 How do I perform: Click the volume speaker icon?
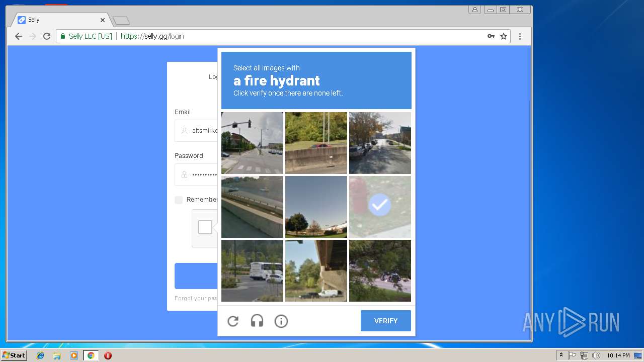(596, 355)
